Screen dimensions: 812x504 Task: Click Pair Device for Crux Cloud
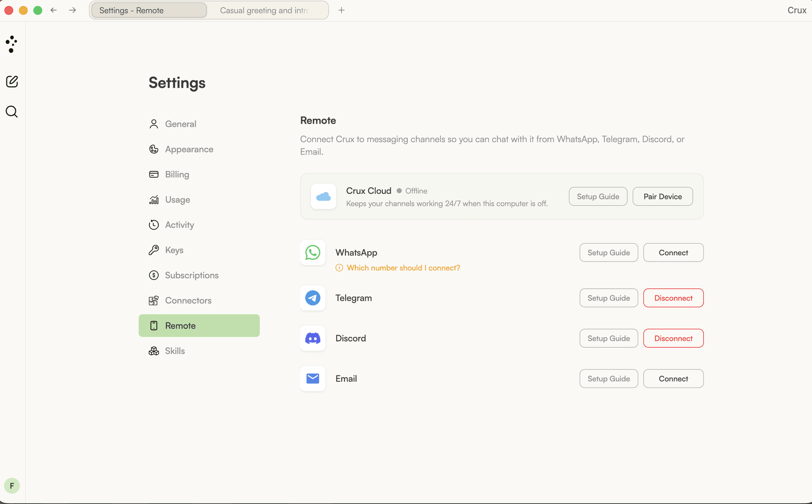click(663, 196)
